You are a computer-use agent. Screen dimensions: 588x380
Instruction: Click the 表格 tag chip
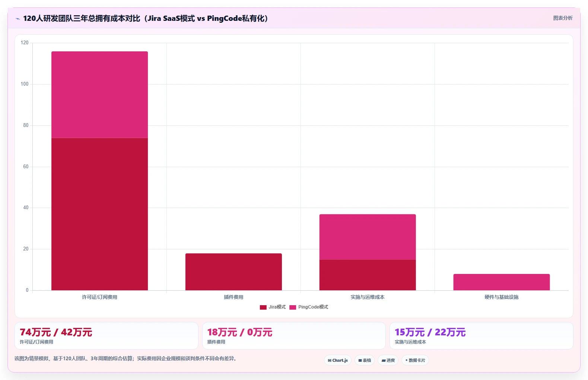pos(365,360)
